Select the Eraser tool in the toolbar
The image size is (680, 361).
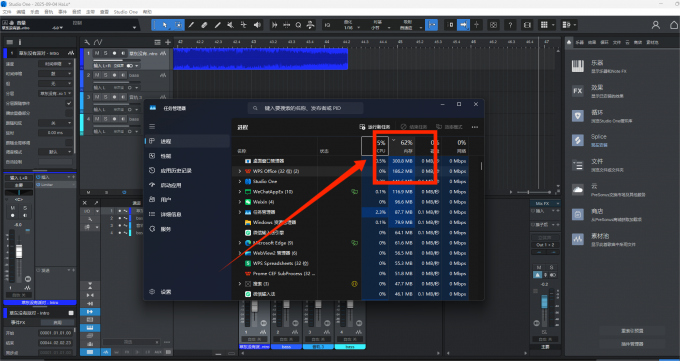click(204, 25)
